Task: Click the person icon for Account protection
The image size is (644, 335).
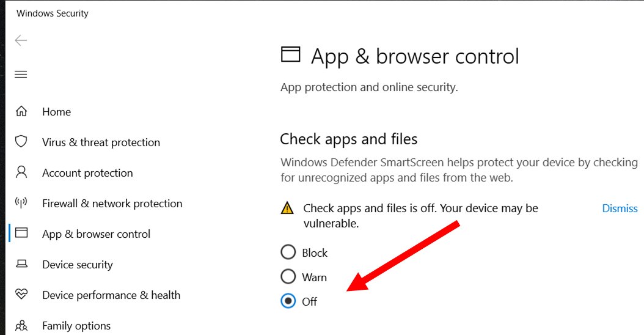Action: [x=21, y=172]
